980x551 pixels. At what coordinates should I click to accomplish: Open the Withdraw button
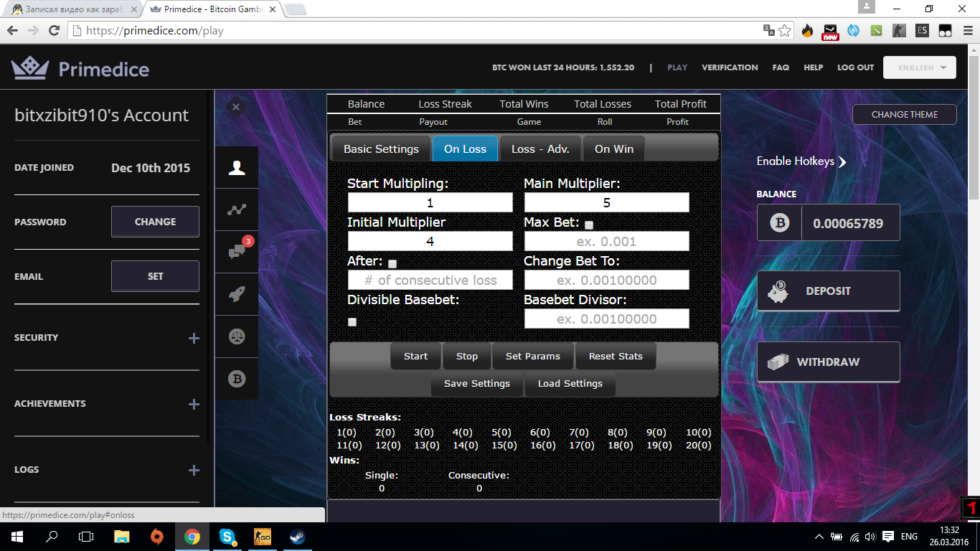coord(829,362)
